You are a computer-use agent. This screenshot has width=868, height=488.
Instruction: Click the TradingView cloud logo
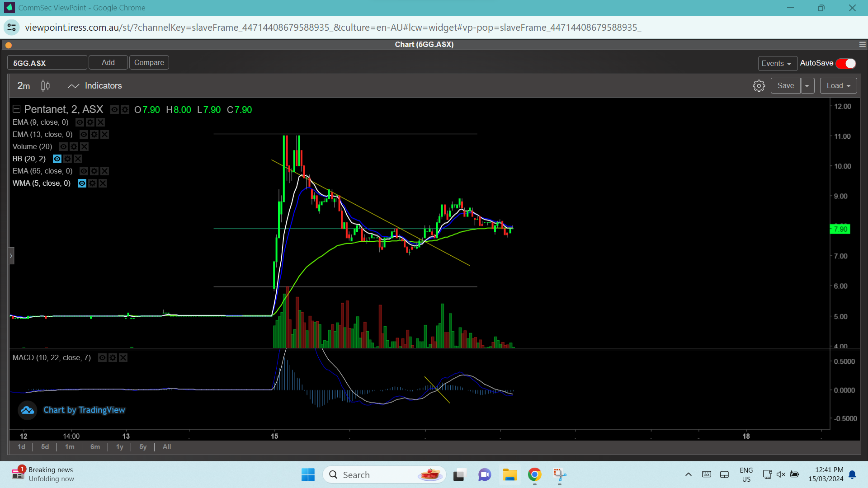pos(27,410)
